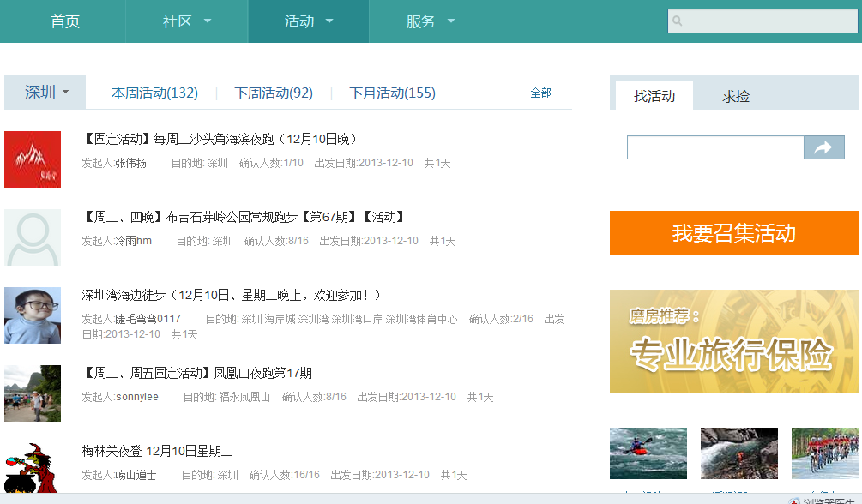Open the kayaking activity thumbnail
862x504 pixels.
[648, 453]
